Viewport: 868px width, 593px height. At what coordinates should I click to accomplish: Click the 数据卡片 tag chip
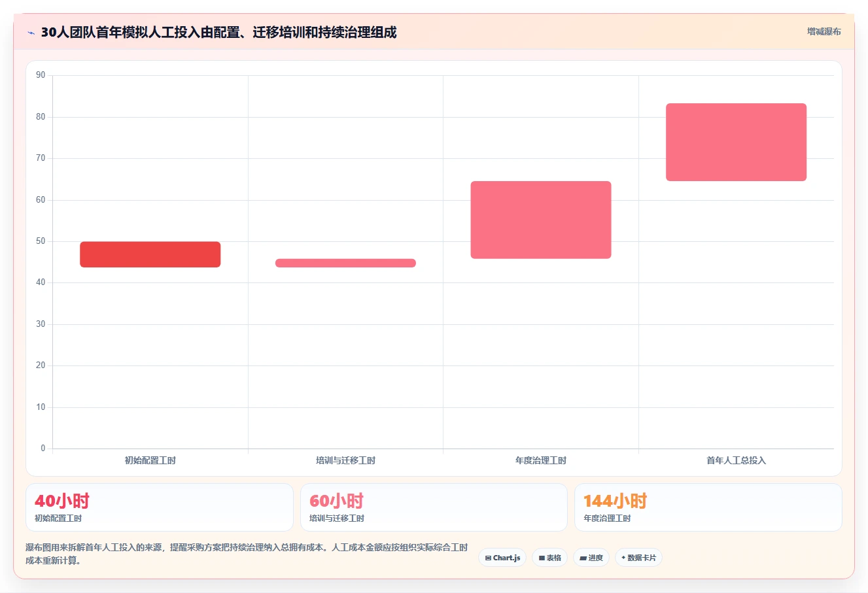[638, 558]
